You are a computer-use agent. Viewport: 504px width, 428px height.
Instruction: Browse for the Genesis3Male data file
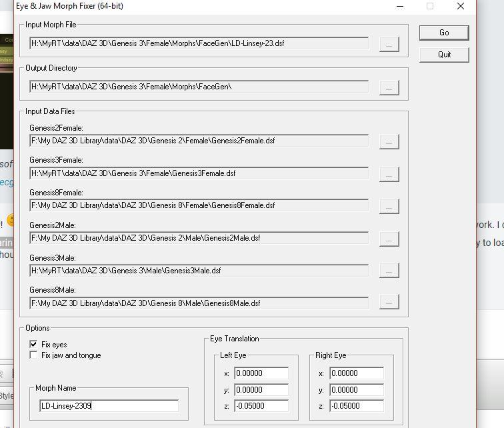[389, 270]
